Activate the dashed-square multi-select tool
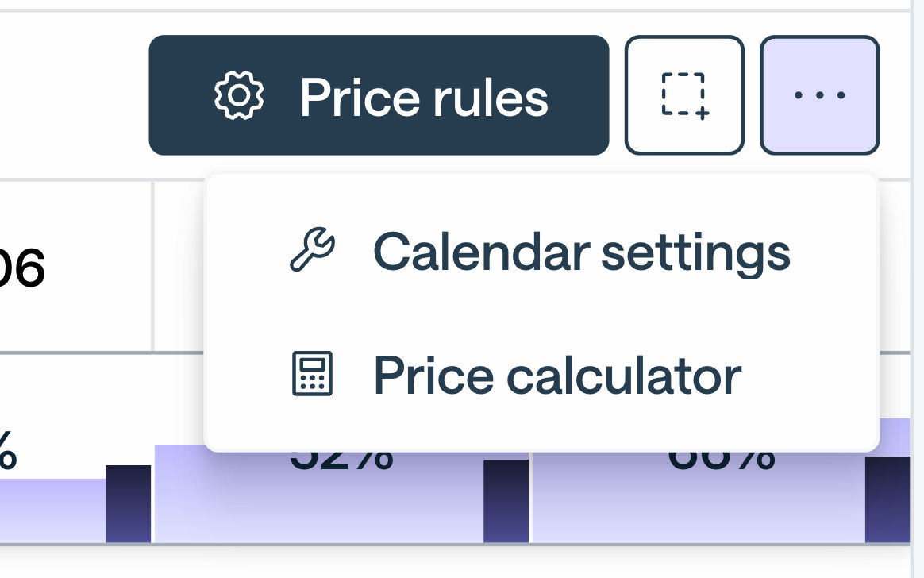 [x=684, y=95]
